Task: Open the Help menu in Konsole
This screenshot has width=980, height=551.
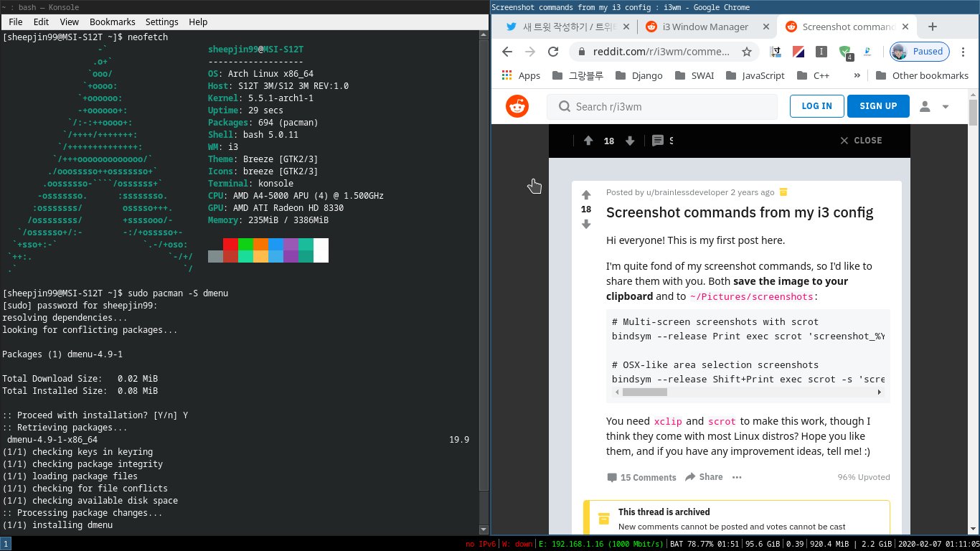Action: tap(197, 22)
